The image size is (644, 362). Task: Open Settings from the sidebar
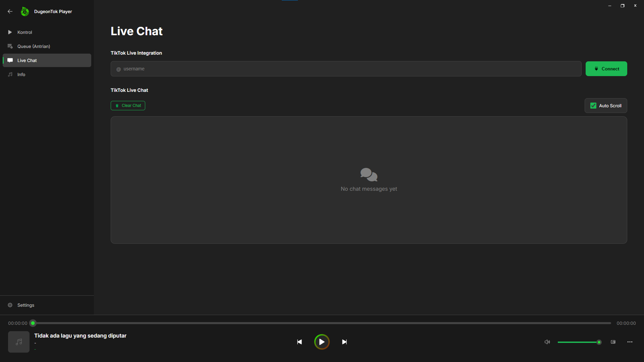click(25, 305)
